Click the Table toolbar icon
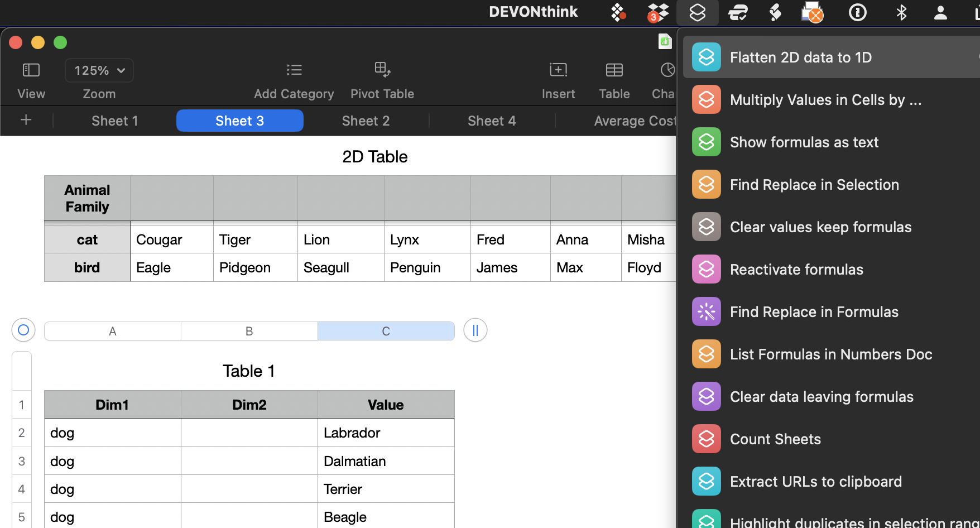 tap(614, 70)
